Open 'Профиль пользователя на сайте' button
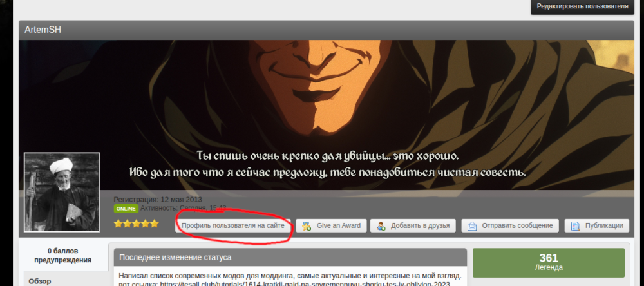Image resolution: width=644 pixels, height=286 pixels. pos(233,225)
